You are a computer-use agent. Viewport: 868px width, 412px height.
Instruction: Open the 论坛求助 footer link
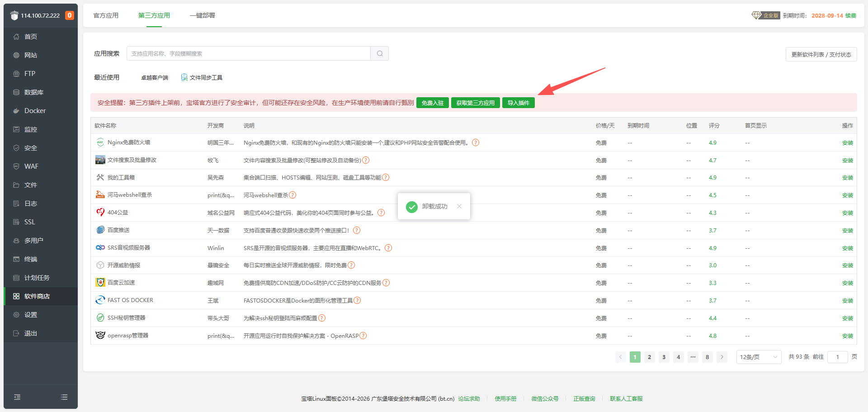coord(469,398)
